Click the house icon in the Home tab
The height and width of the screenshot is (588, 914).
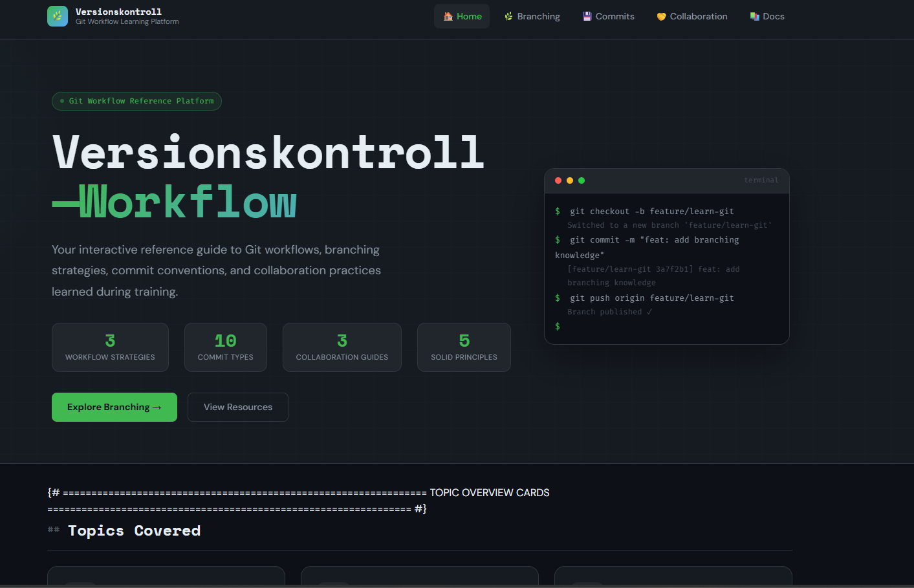[x=448, y=17]
